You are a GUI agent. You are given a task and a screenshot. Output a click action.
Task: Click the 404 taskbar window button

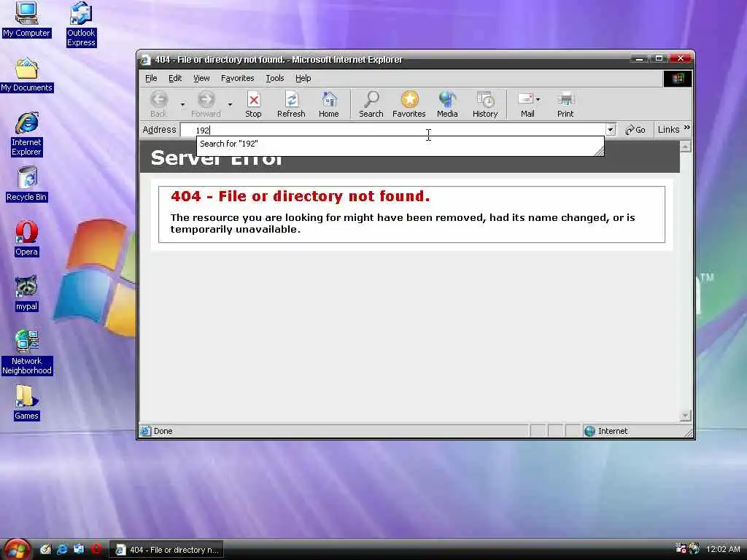(166, 550)
